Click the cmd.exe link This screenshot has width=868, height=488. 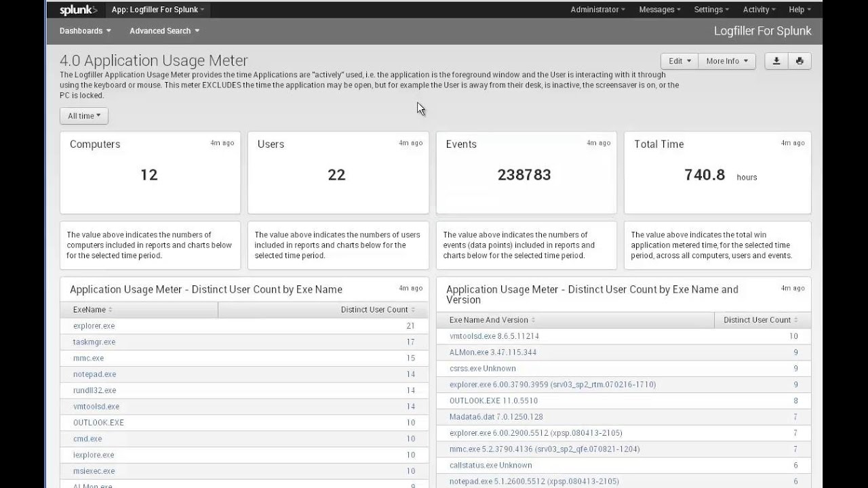[87, 439]
